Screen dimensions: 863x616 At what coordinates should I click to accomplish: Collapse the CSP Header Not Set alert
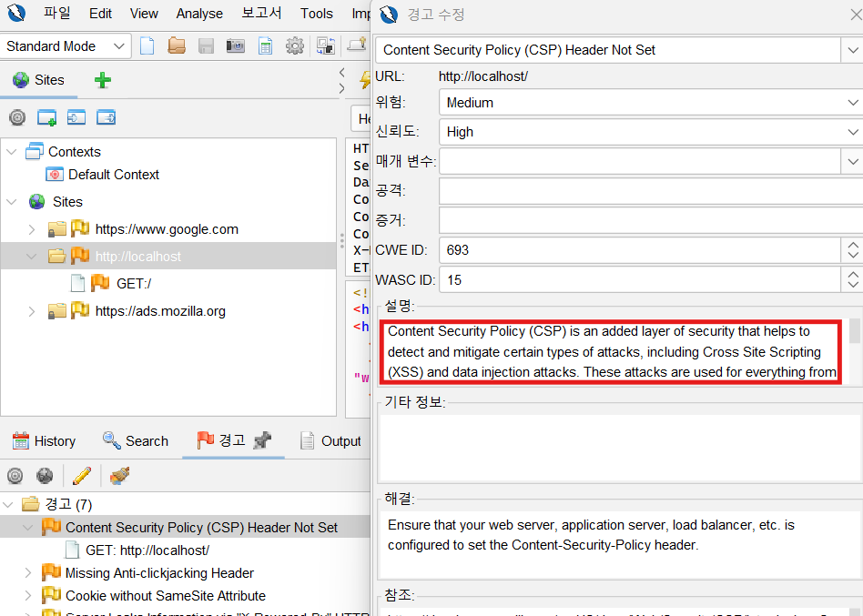point(27,528)
